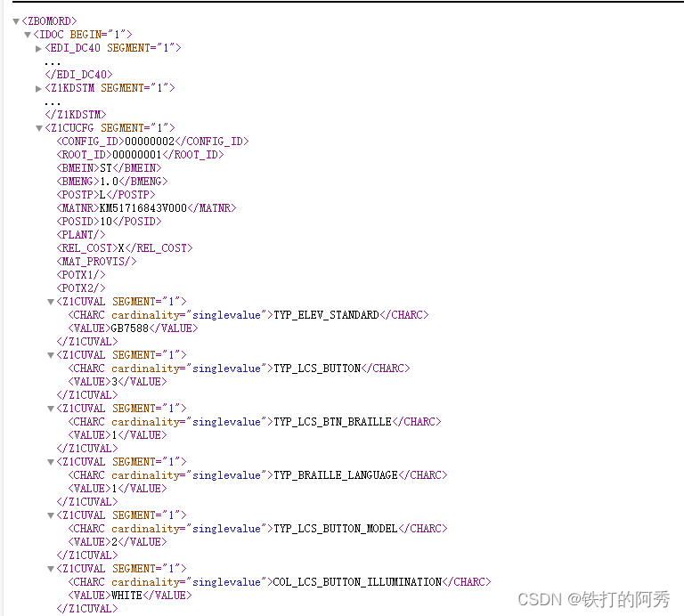Click the POSID element with value 10

[109, 222]
